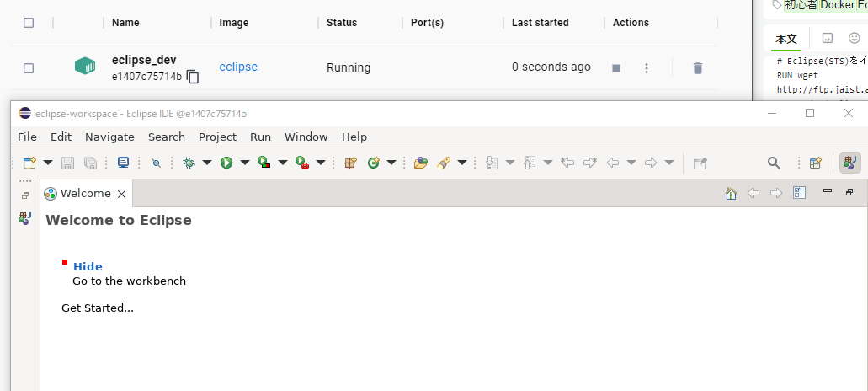Open the Search menu

tap(167, 137)
